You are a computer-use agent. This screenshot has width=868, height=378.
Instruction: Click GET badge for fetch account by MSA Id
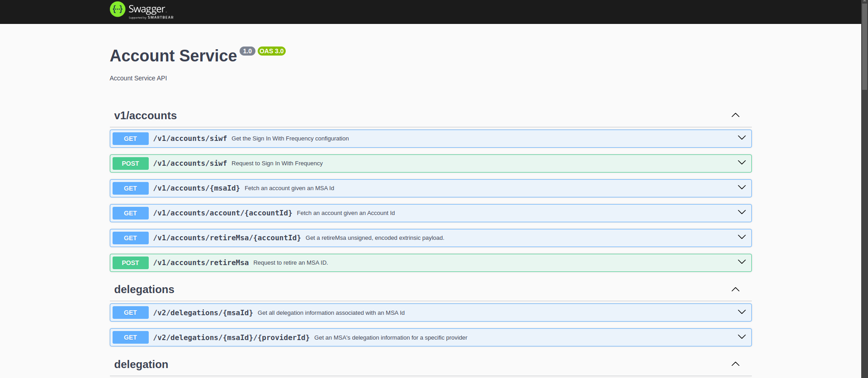pyautogui.click(x=131, y=188)
